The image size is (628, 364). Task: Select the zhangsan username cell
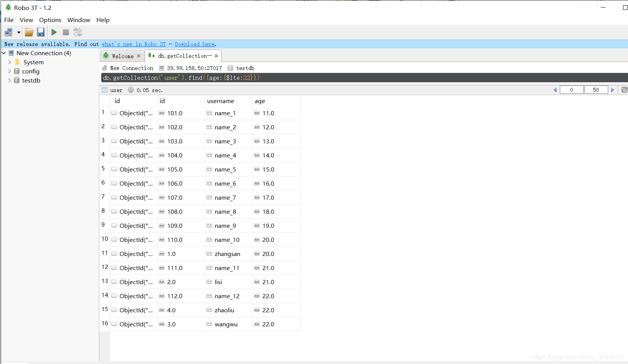coord(229,254)
